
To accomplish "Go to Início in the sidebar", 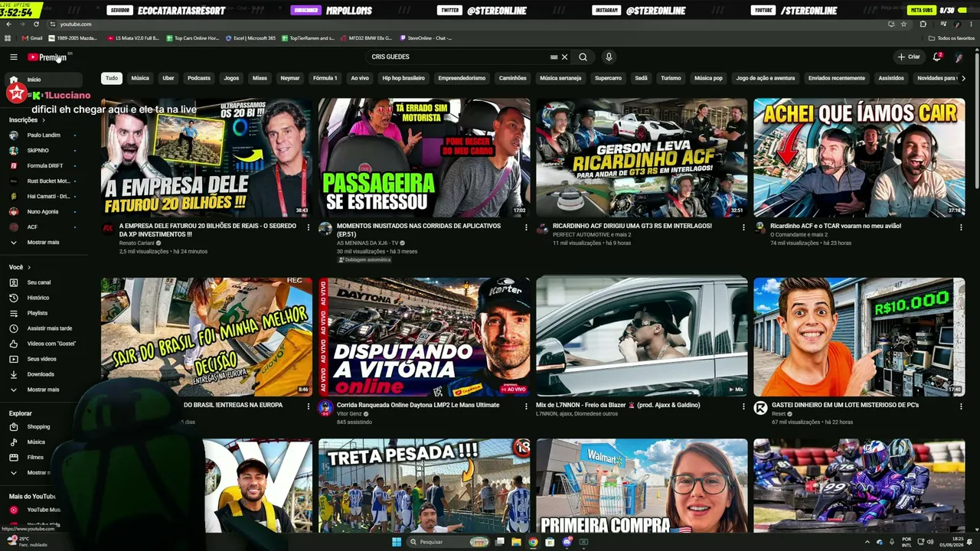I will [44, 80].
